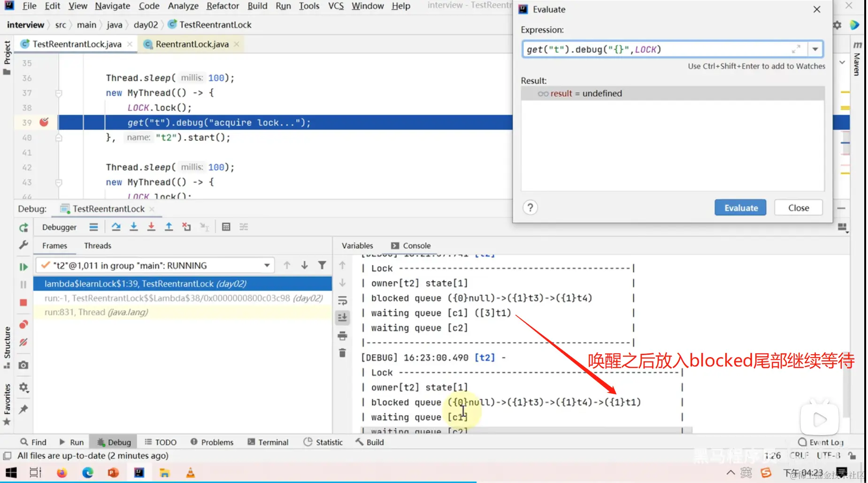Open the Event Log
This screenshot has height=483, width=868.
click(x=821, y=442)
